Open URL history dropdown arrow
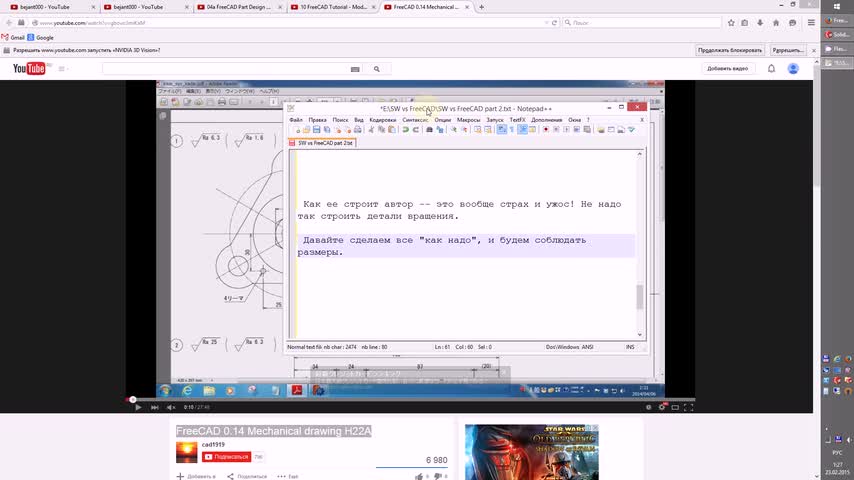 point(546,23)
